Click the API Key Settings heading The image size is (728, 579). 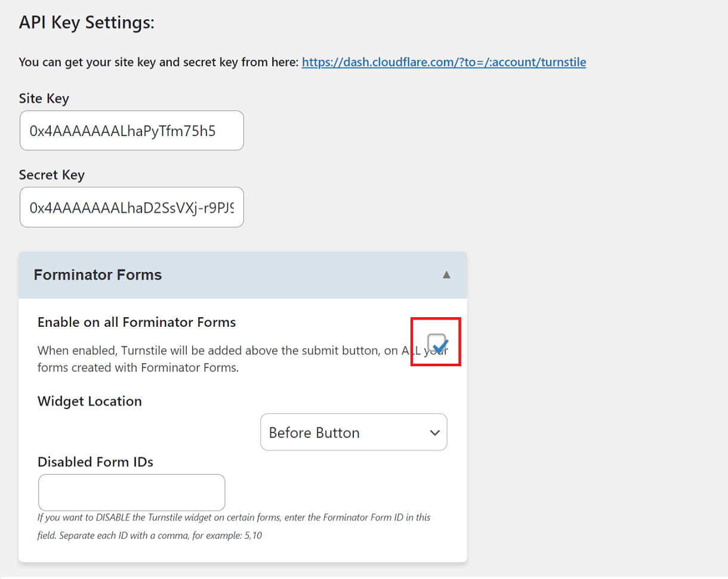[87, 23]
